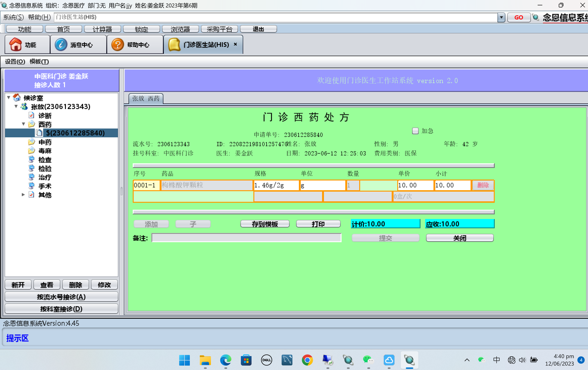This screenshot has height=370, width=588.
Task: Click the 诊断 document icon
Action: coord(31,115)
